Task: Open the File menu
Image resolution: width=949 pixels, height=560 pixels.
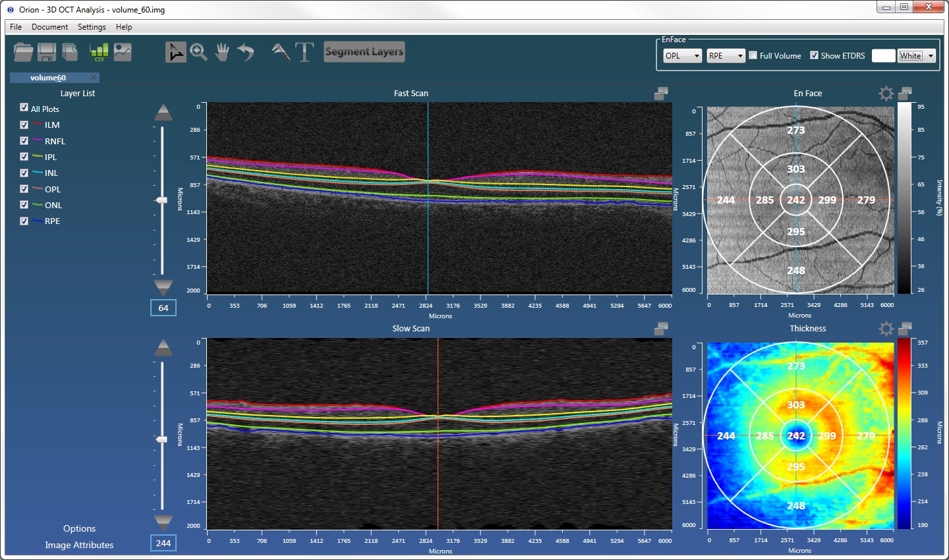Action: 16,27
